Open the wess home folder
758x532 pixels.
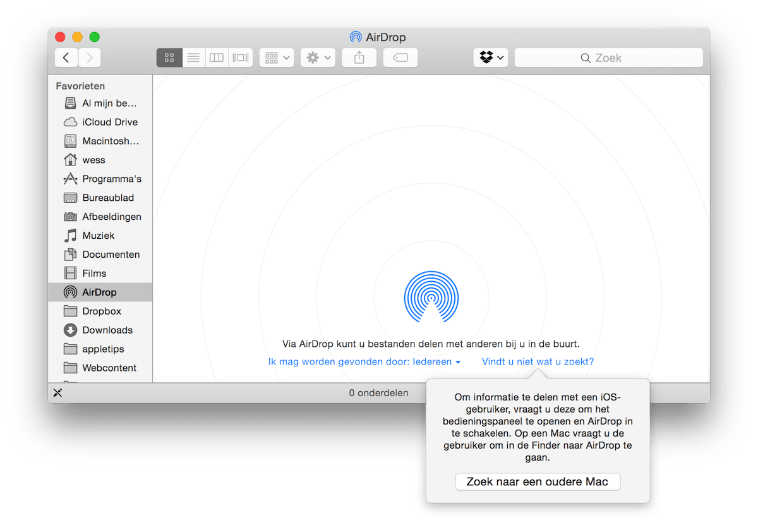click(100, 160)
